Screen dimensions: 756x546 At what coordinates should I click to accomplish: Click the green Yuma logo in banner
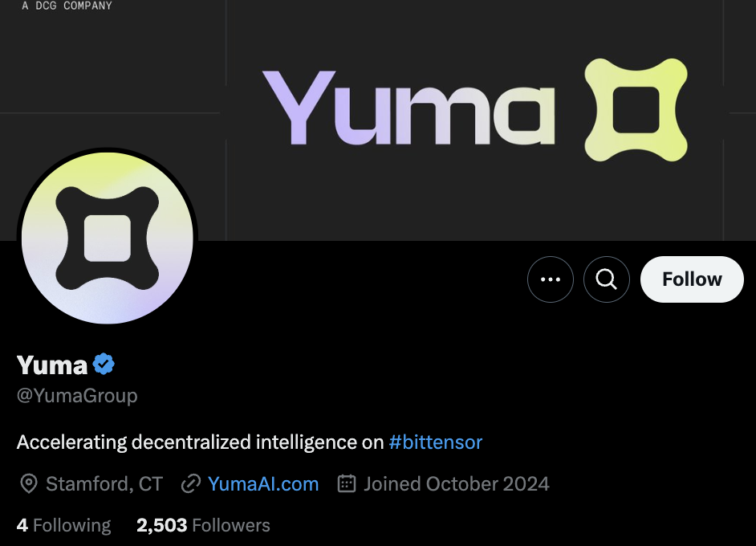tap(637, 109)
